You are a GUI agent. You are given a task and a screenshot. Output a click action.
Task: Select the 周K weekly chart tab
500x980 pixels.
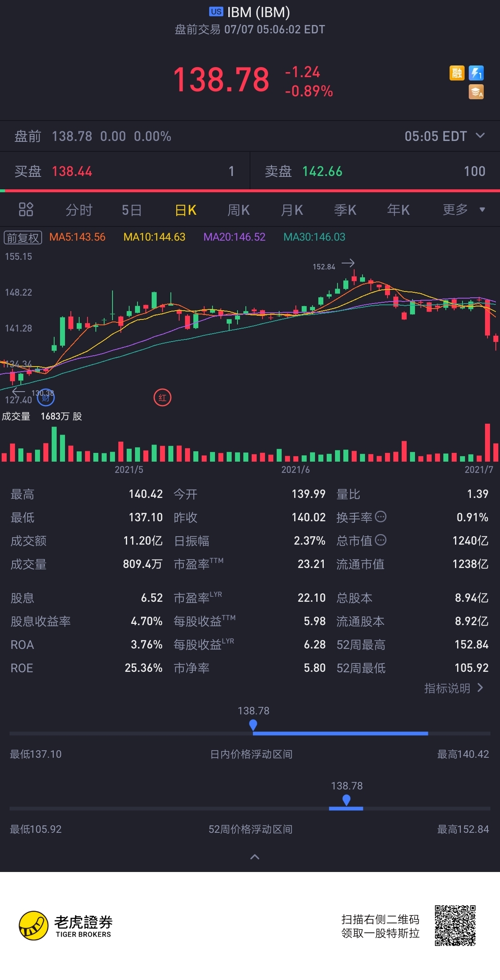(x=238, y=210)
